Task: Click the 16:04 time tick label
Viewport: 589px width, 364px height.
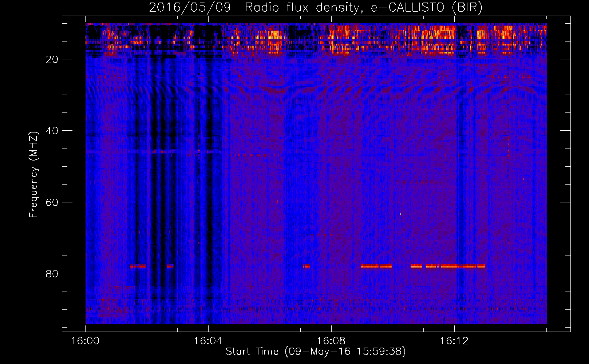Action: click(208, 341)
